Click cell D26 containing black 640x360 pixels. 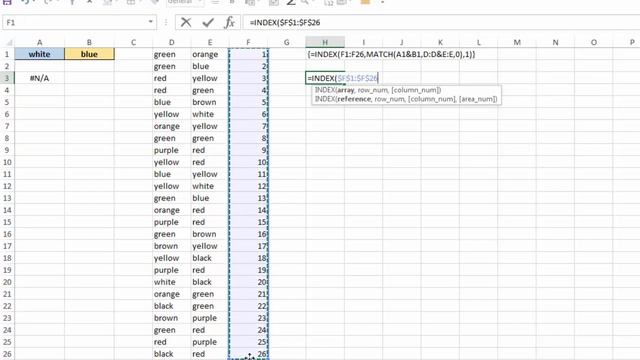pos(171,354)
